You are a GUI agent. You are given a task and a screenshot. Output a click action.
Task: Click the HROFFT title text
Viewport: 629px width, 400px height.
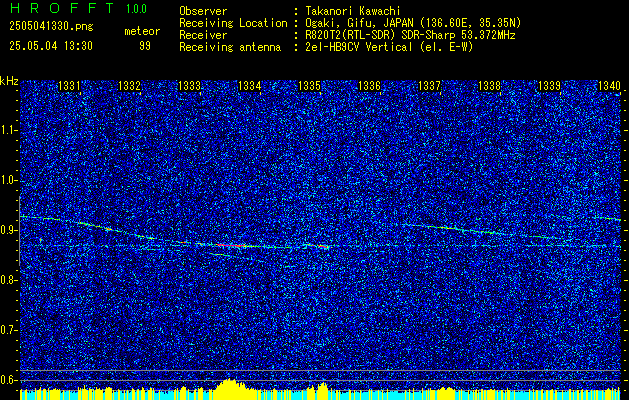pyautogui.click(x=62, y=8)
